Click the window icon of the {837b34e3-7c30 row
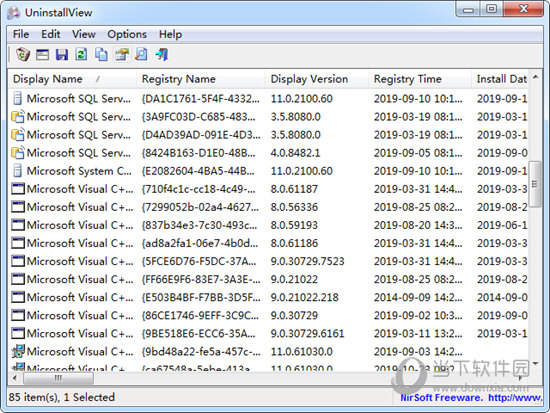Screen dimensions: 550x413 coord(18,225)
